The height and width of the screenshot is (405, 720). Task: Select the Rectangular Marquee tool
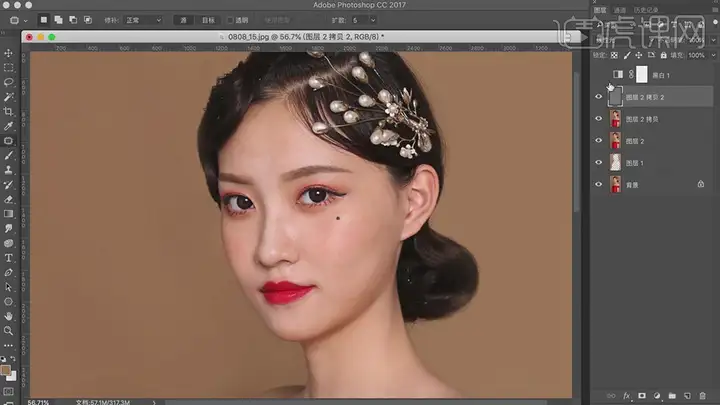(8, 68)
